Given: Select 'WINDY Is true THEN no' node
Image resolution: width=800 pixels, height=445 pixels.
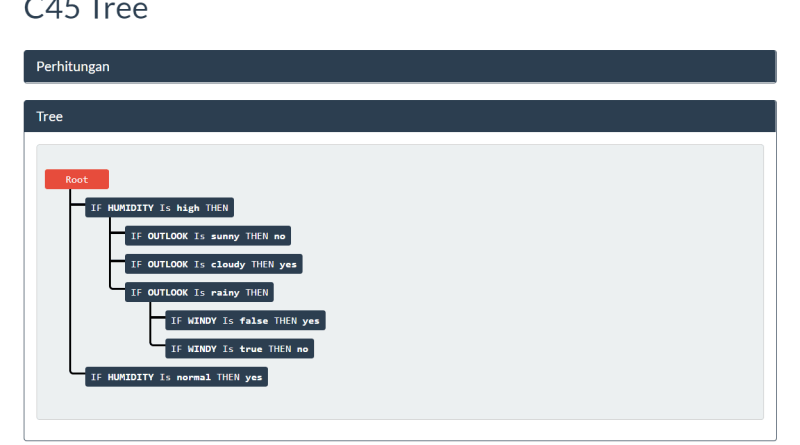Looking at the screenshot, I should [239, 349].
